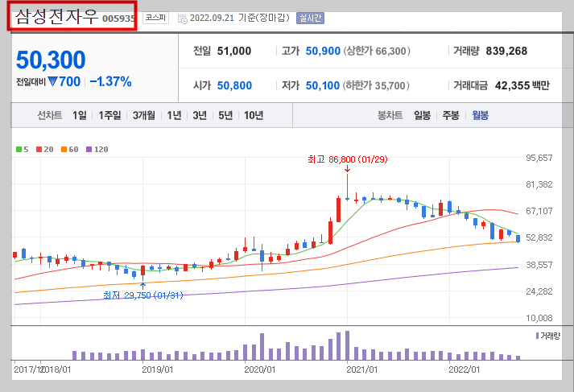
Task: Click the 저가 value 50,100
Action: pos(323,85)
